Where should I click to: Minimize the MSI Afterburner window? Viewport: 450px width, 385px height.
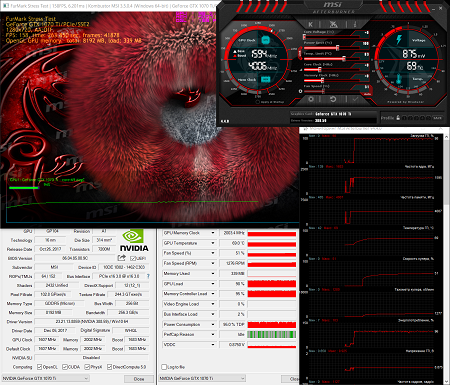pos(433,9)
